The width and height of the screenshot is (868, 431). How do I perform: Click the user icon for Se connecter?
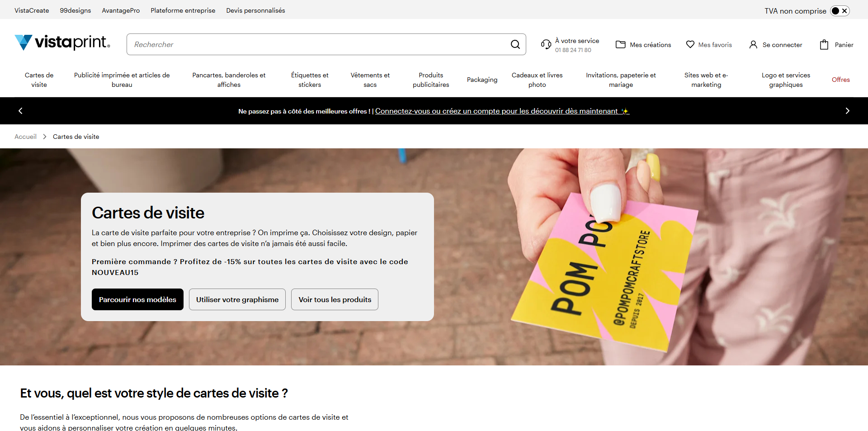[x=753, y=44]
